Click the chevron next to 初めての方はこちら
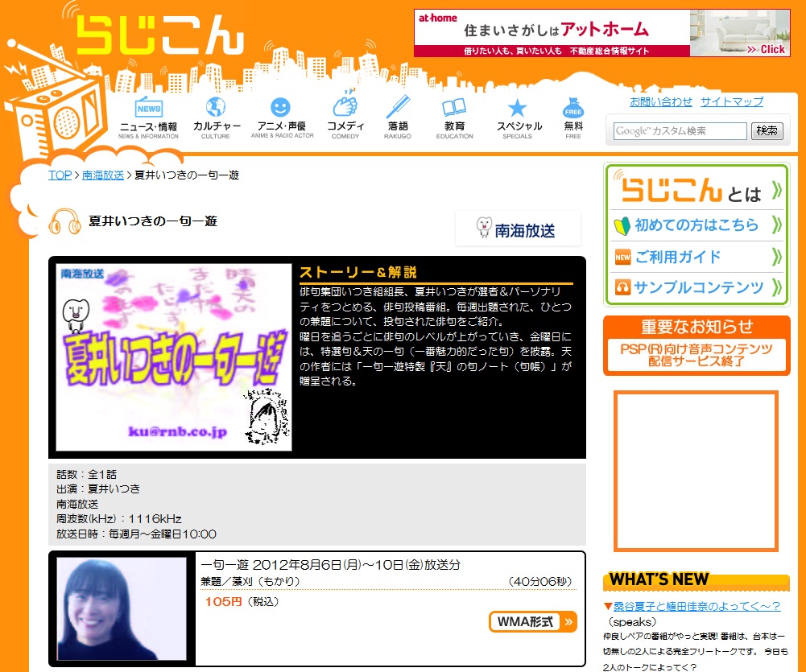The height and width of the screenshot is (672, 806). pos(777,225)
